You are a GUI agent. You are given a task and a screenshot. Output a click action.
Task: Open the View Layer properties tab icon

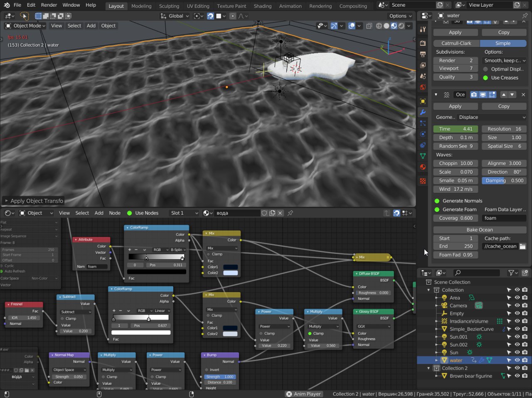coord(423,65)
